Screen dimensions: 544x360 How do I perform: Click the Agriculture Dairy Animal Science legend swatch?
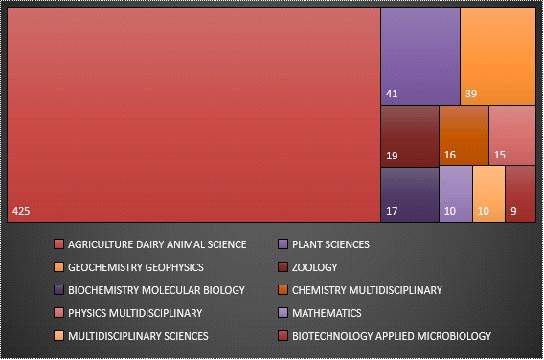pos(59,244)
